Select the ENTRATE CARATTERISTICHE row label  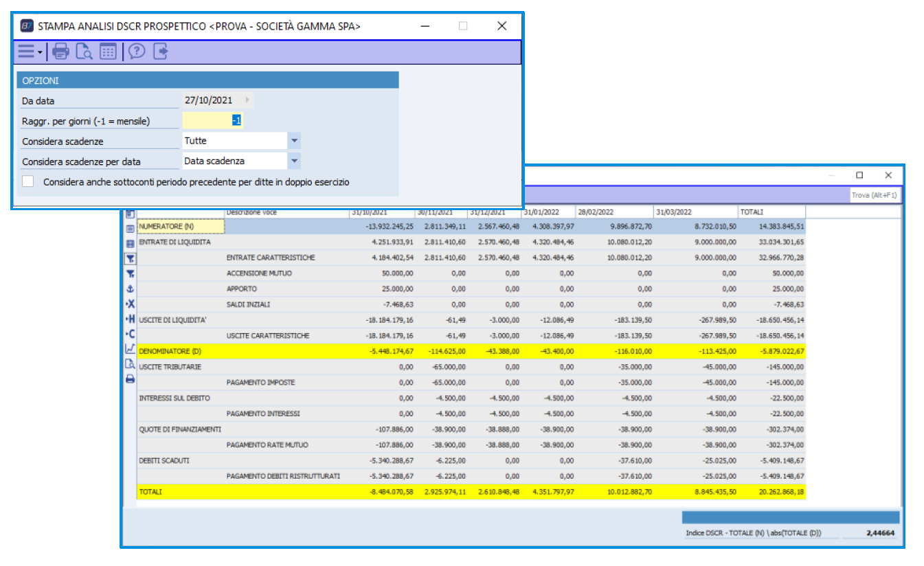(x=271, y=258)
